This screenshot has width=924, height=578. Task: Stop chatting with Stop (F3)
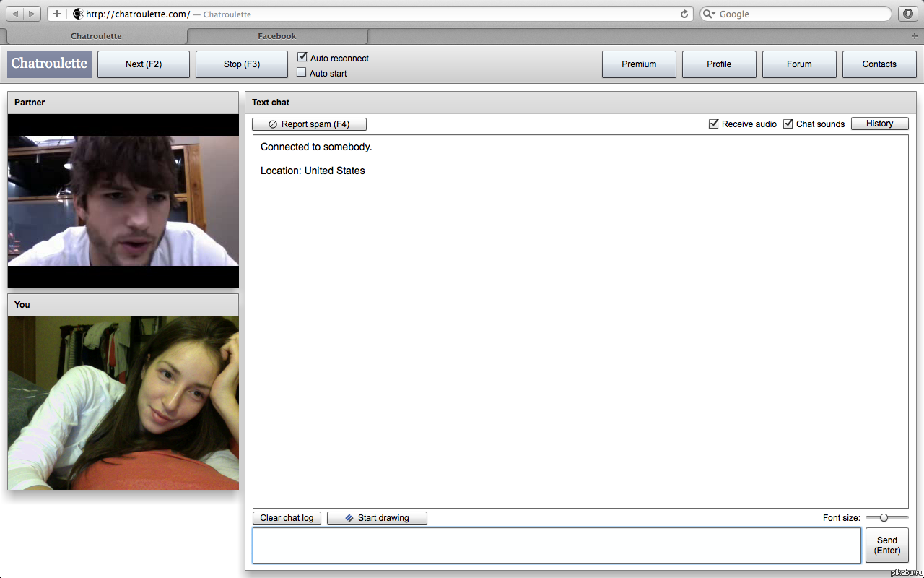coord(242,64)
